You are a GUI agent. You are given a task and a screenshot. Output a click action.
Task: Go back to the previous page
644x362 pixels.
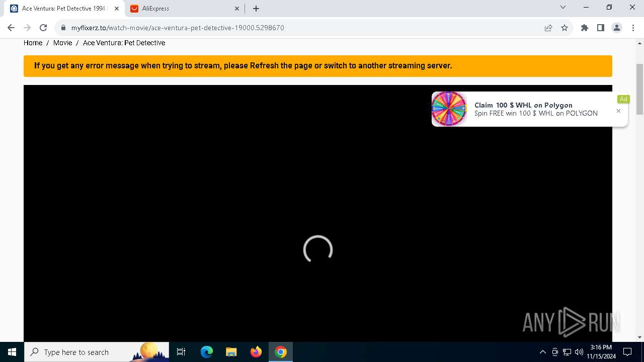click(x=11, y=28)
